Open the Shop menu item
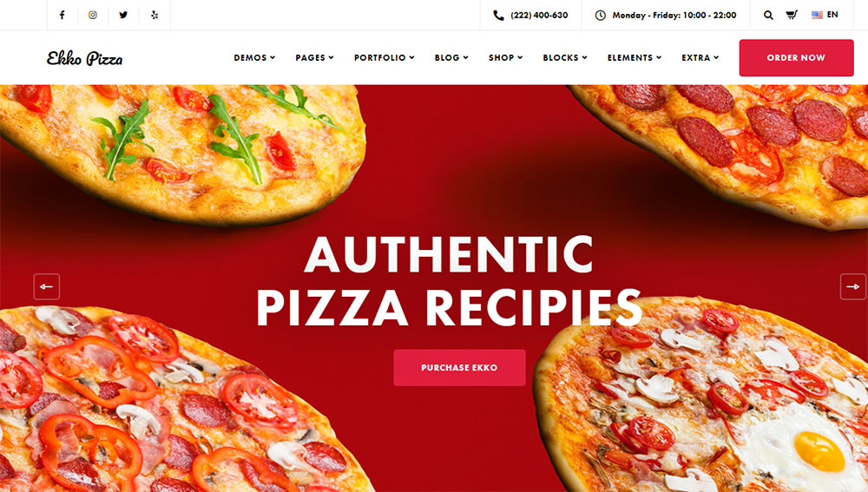This screenshot has height=492, width=868. tap(505, 57)
